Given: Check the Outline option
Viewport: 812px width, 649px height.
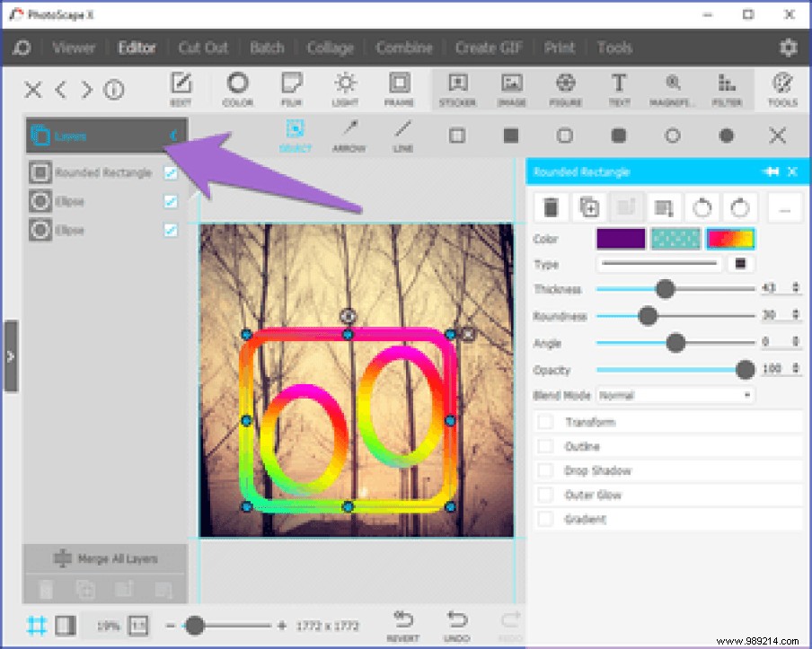Looking at the screenshot, I should tap(546, 446).
